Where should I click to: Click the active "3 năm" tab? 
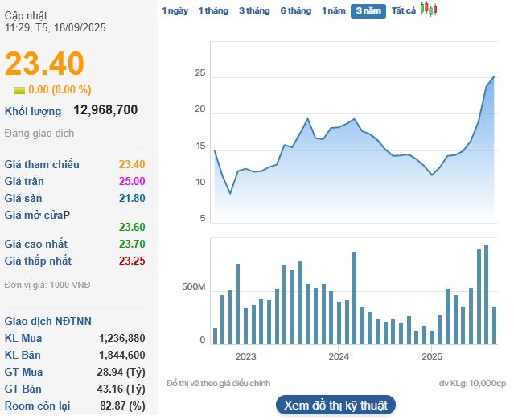(x=368, y=11)
